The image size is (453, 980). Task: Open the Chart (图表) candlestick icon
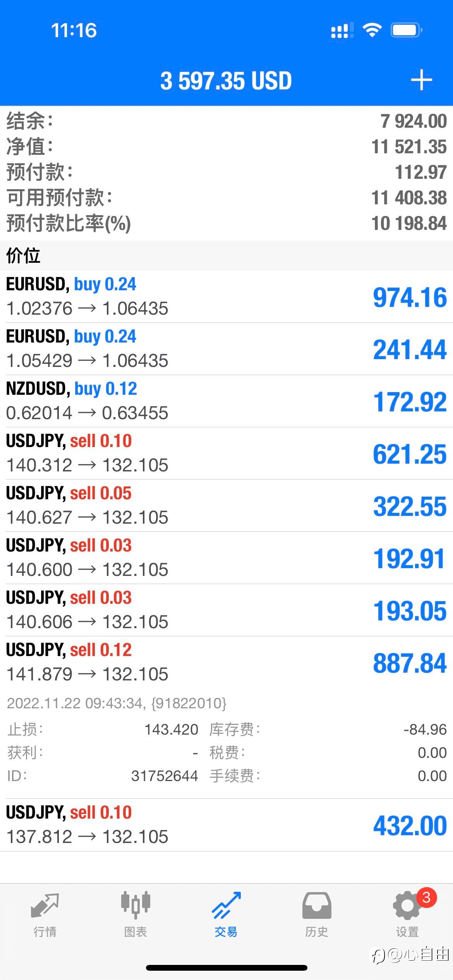(x=136, y=905)
